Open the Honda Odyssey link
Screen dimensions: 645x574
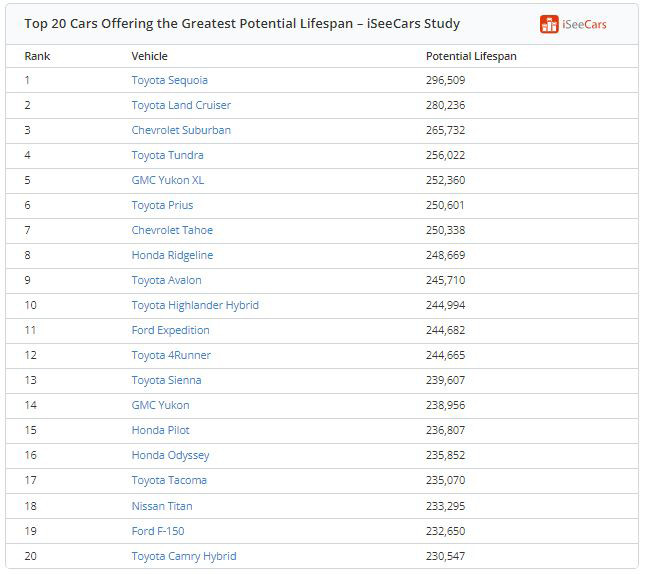coord(170,455)
